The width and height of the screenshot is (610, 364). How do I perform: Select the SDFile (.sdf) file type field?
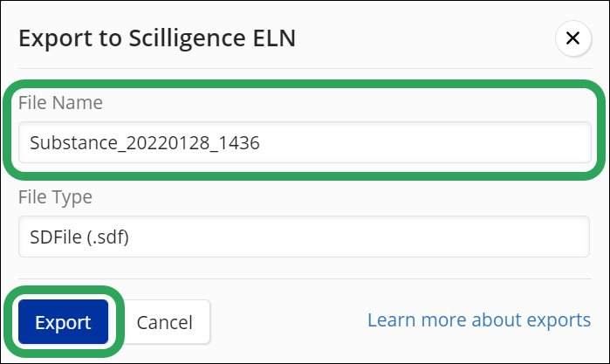pyautogui.click(x=304, y=237)
